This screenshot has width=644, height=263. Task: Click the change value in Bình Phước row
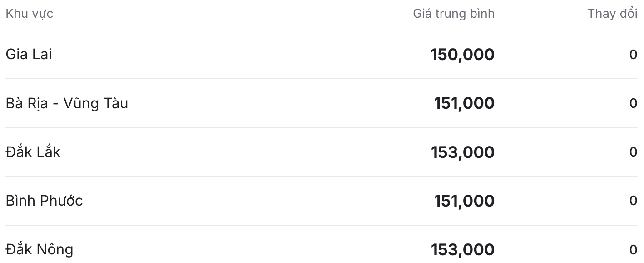(633, 201)
